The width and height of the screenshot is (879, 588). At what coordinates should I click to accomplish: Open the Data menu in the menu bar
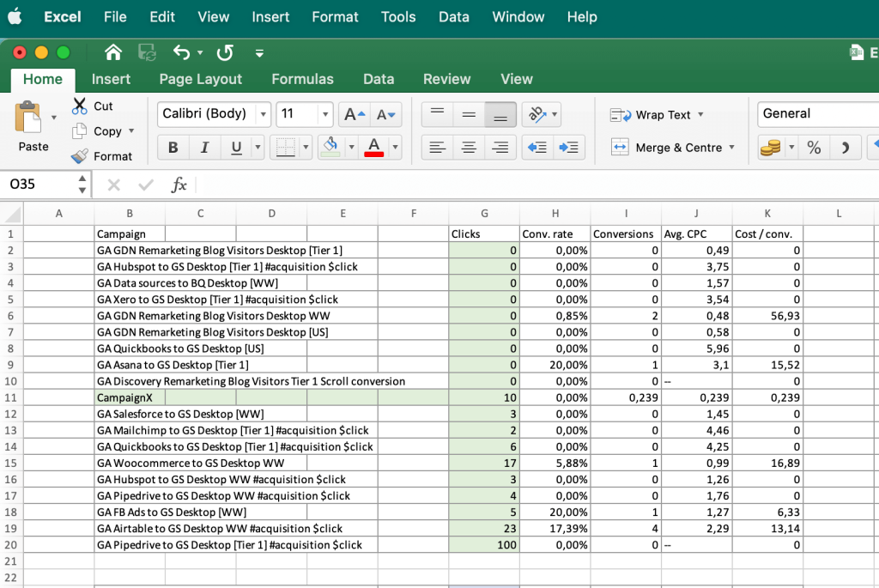click(x=453, y=16)
